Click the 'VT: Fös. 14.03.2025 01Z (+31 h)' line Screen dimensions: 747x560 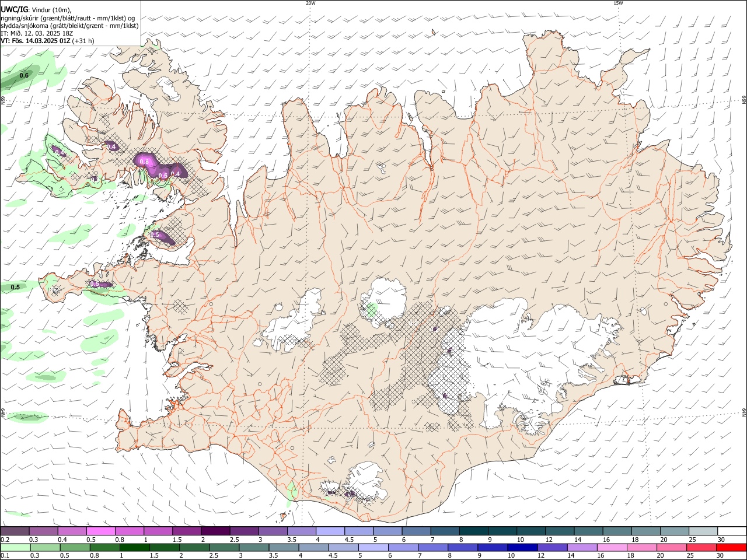pyautogui.click(x=47, y=41)
